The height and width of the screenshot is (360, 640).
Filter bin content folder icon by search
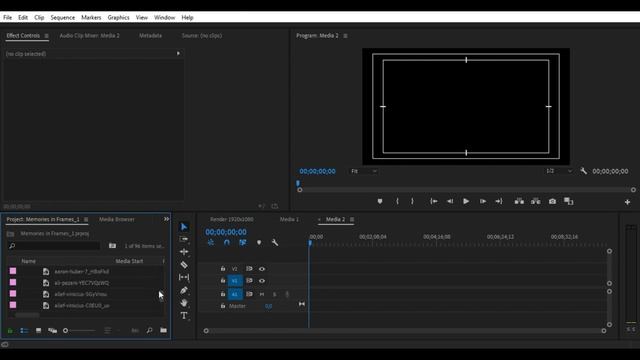(x=112, y=246)
